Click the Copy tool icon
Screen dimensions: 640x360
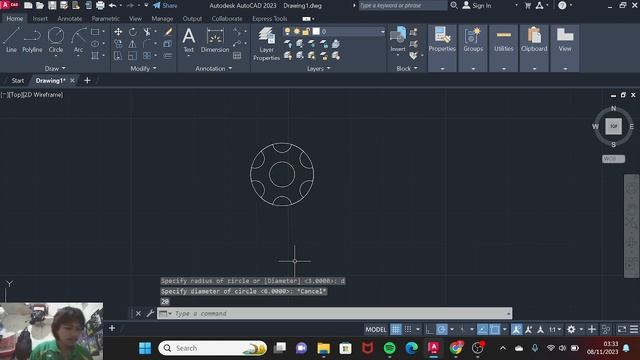118,44
